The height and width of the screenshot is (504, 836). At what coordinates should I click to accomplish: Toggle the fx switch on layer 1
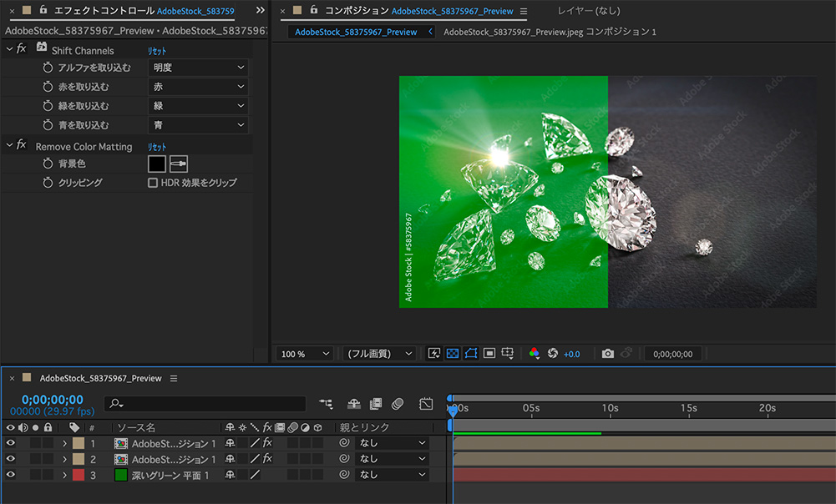click(266, 442)
